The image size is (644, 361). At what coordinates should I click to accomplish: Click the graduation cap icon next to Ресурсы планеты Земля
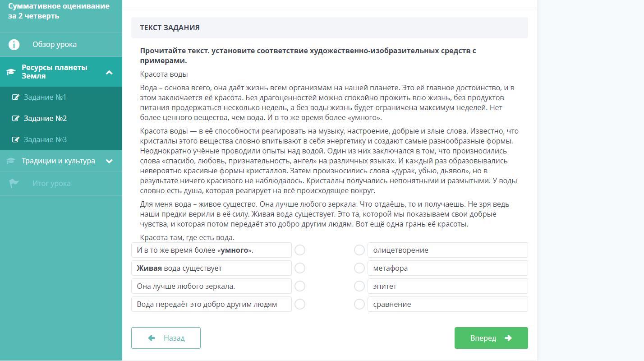(x=11, y=72)
